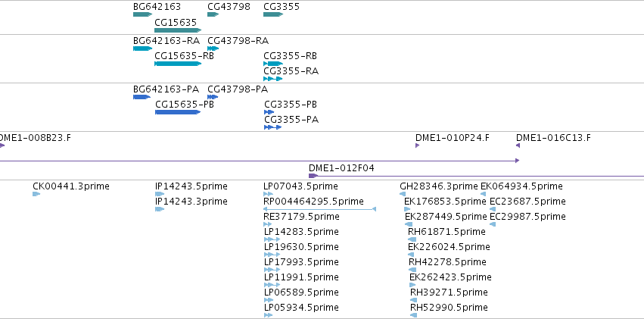Click the CG15635 gene arrow feature
Screen dimensions: 644x319
coord(178,30)
